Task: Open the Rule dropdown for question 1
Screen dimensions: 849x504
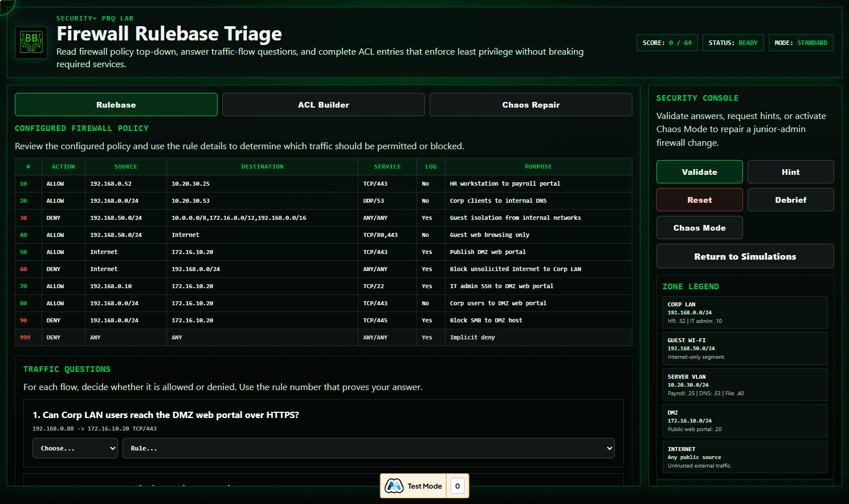Action: click(x=369, y=448)
